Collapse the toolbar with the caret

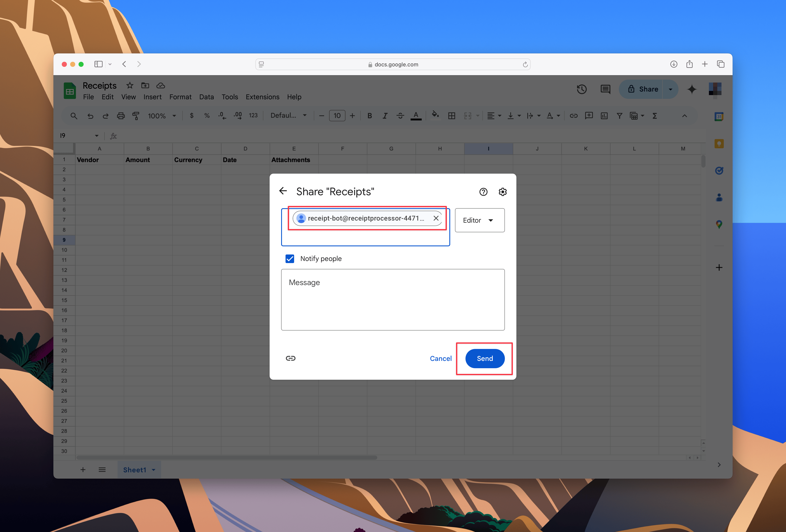685,116
